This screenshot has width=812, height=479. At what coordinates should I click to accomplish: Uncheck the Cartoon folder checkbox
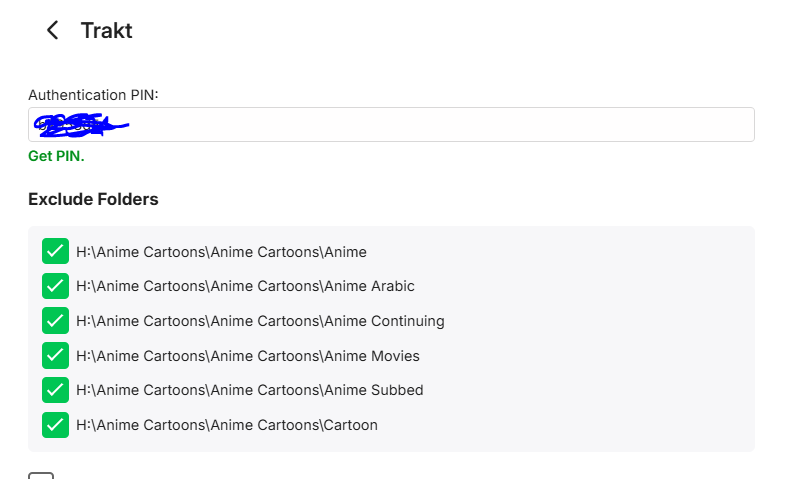click(55, 425)
